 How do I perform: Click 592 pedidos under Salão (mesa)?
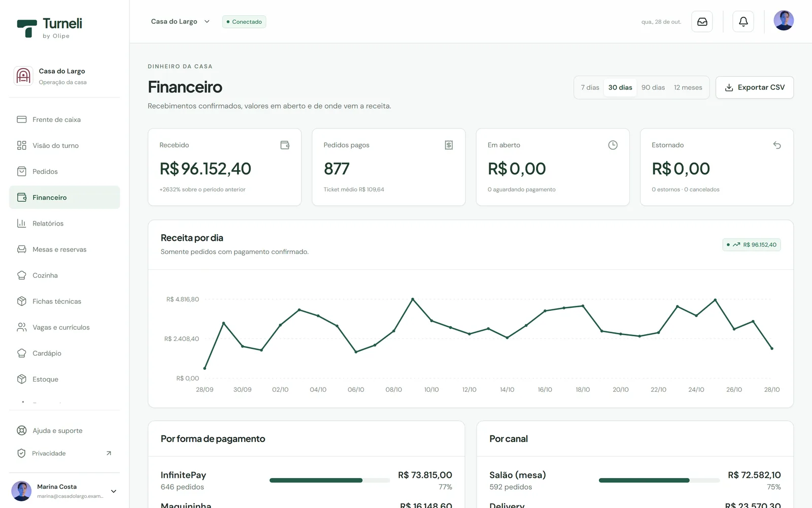pyautogui.click(x=511, y=487)
